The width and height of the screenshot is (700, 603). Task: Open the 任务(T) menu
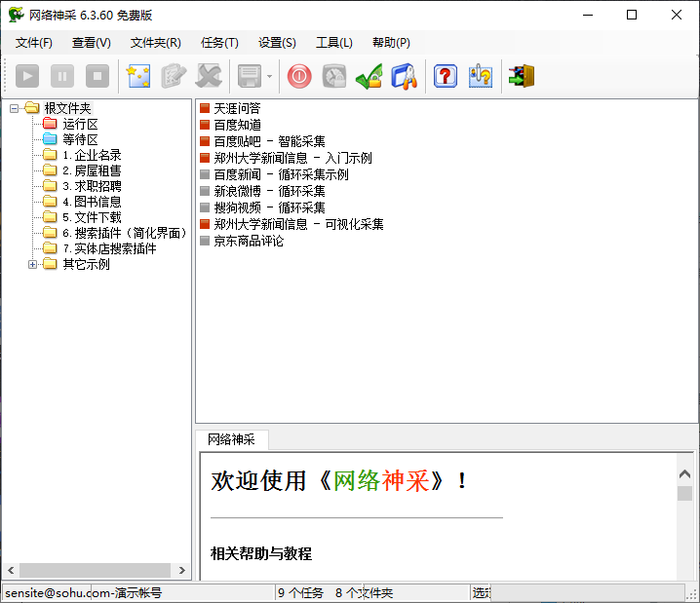[219, 42]
